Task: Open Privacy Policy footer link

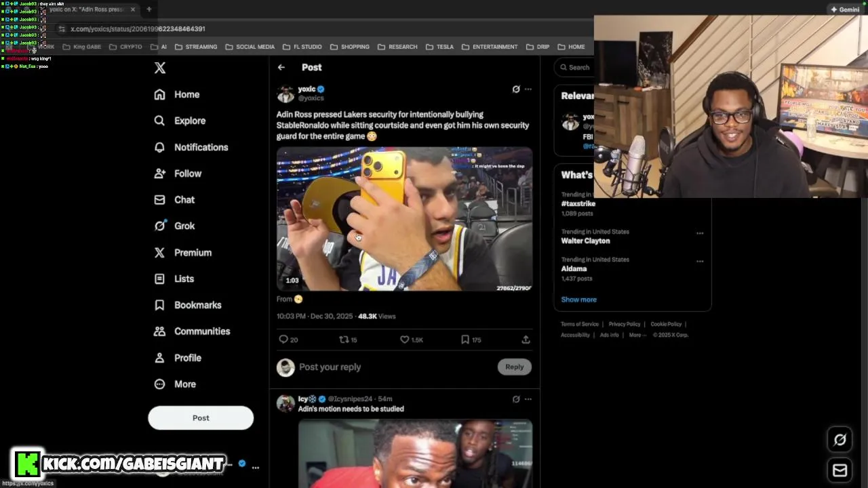Action: click(625, 325)
